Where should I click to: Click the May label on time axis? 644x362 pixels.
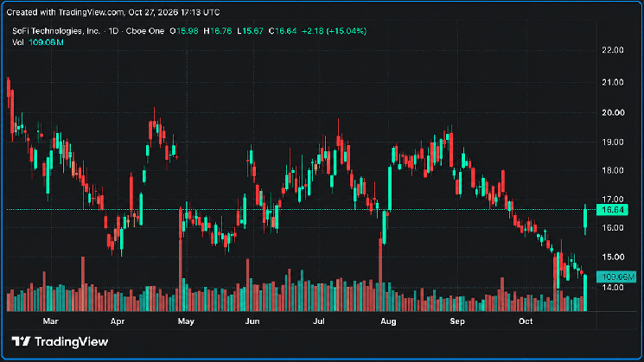(x=186, y=321)
